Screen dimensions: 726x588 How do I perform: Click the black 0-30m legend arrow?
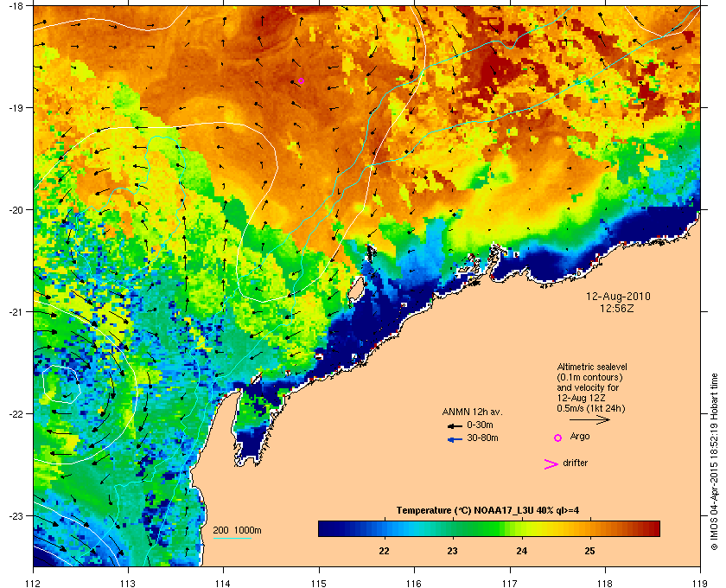click(x=455, y=425)
